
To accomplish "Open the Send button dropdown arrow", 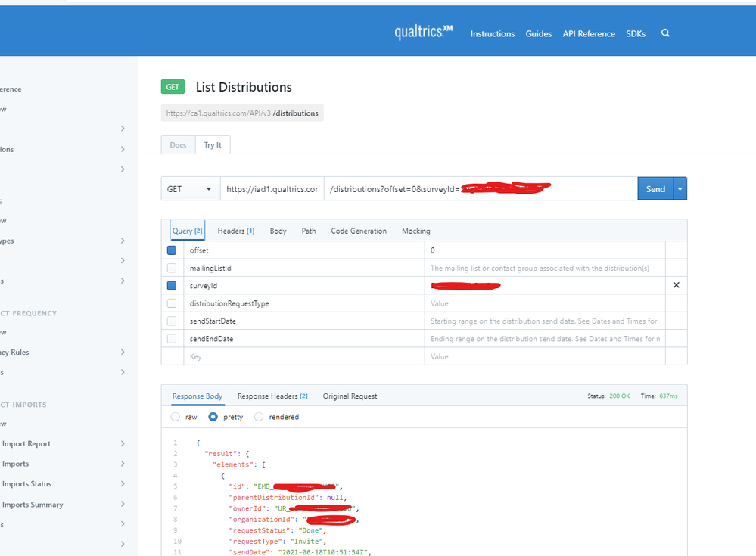I will 680,189.
